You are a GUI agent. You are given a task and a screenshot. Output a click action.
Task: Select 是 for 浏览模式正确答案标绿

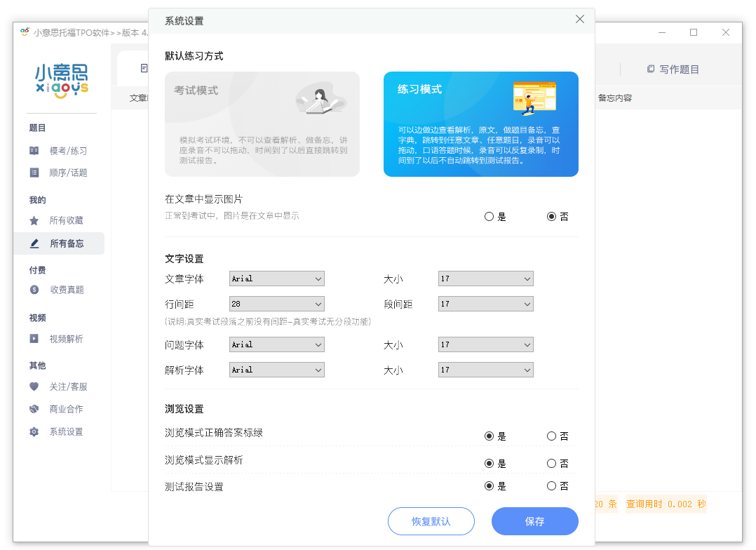(x=489, y=436)
